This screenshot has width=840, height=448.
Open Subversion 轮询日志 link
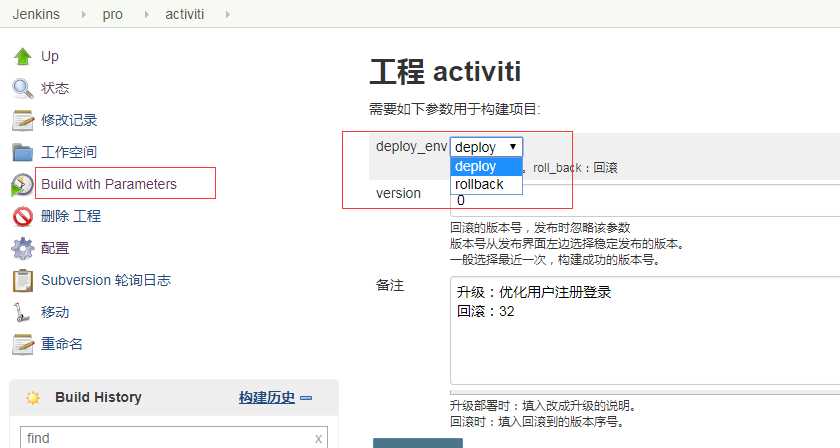tap(106, 280)
